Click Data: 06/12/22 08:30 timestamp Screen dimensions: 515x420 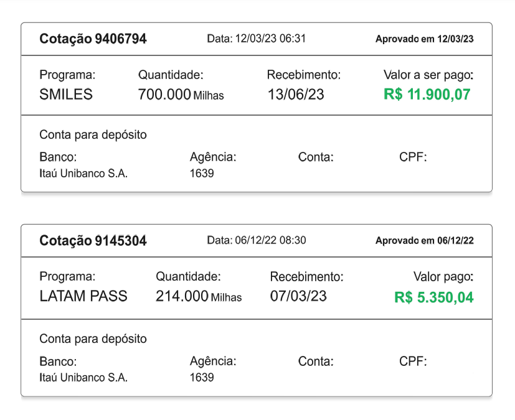pyautogui.click(x=256, y=240)
